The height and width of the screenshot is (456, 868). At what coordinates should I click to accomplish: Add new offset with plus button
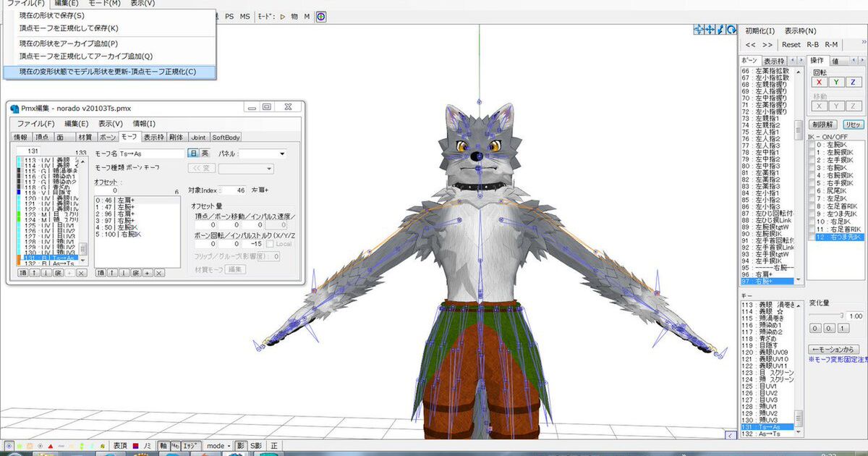click(148, 273)
